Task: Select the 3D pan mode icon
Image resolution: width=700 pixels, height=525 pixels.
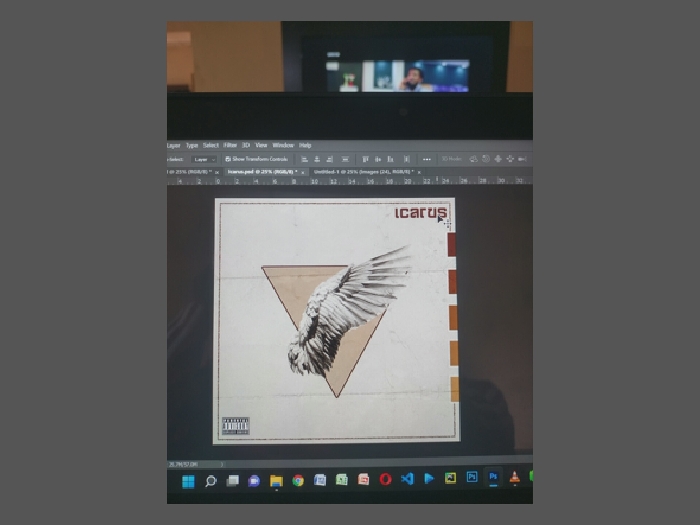Action: pyautogui.click(x=498, y=159)
